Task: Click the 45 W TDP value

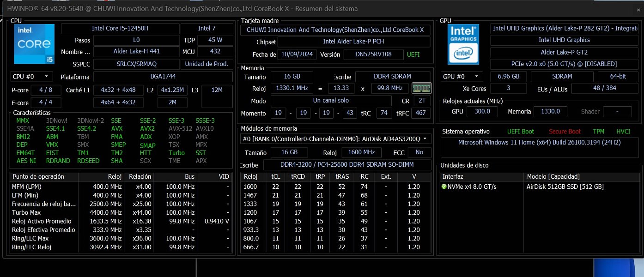Action: point(215,40)
